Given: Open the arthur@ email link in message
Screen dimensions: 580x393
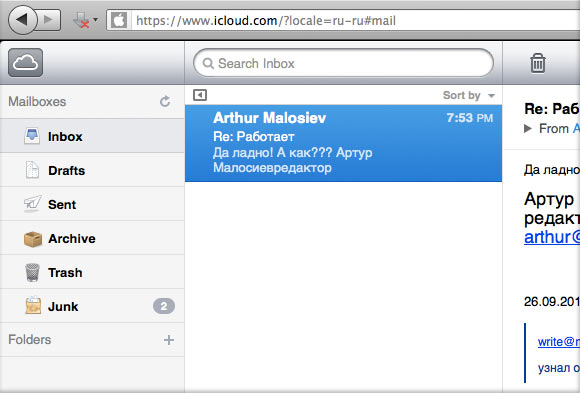Looking at the screenshot, I should [x=552, y=237].
